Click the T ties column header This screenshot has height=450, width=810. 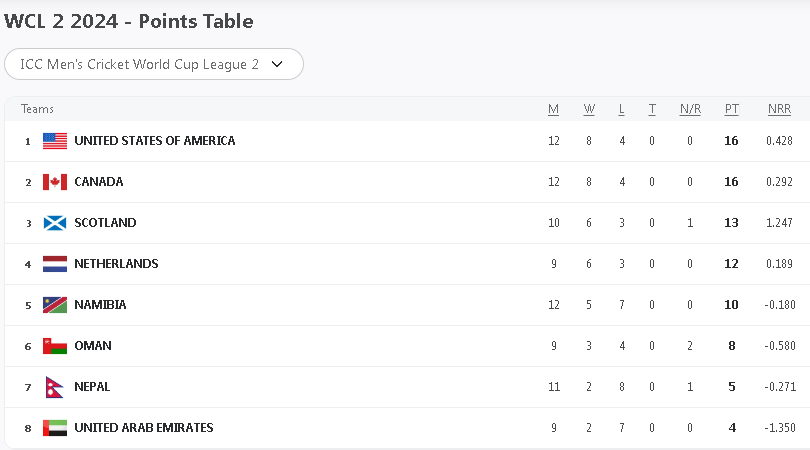coord(652,109)
